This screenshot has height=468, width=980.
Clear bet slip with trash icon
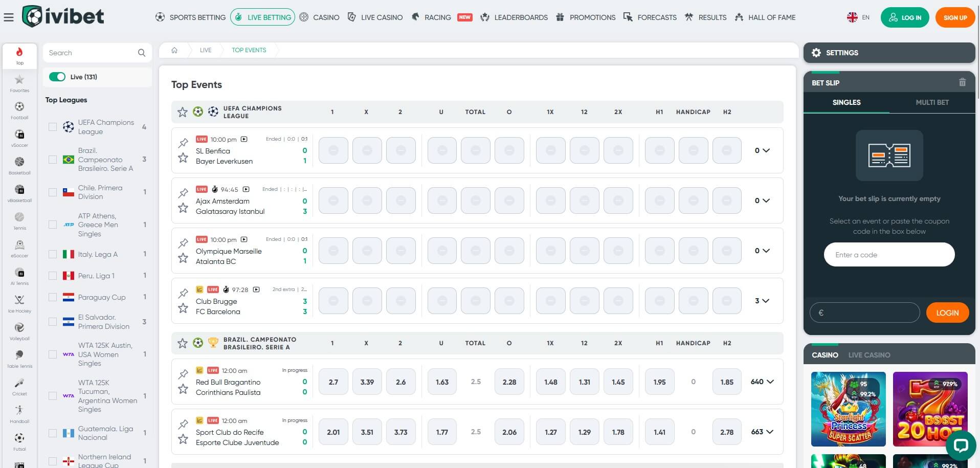(x=962, y=82)
